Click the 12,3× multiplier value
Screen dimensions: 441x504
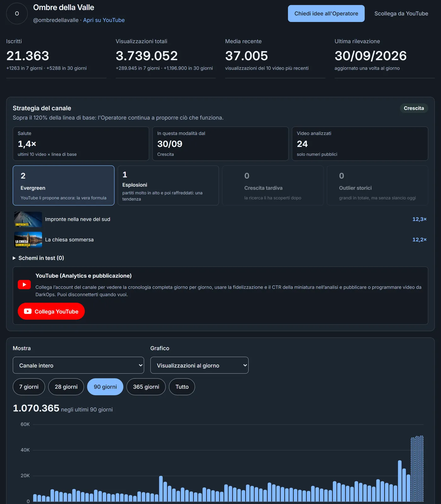click(420, 219)
